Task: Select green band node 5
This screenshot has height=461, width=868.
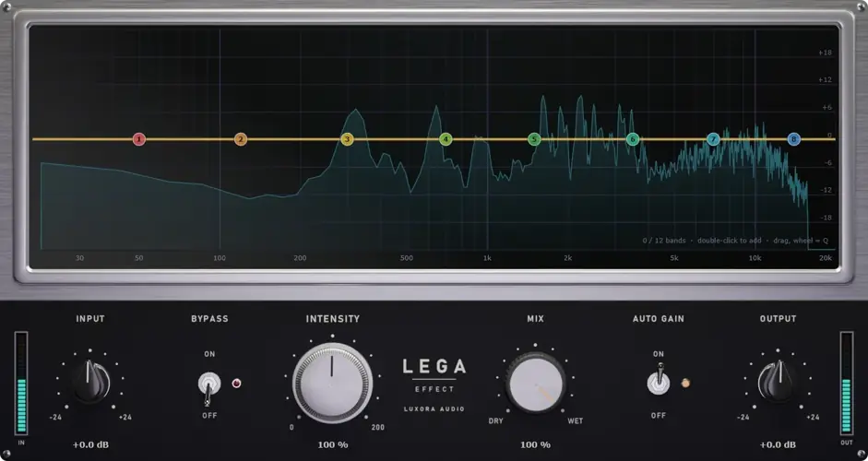Action: [x=534, y=139]
